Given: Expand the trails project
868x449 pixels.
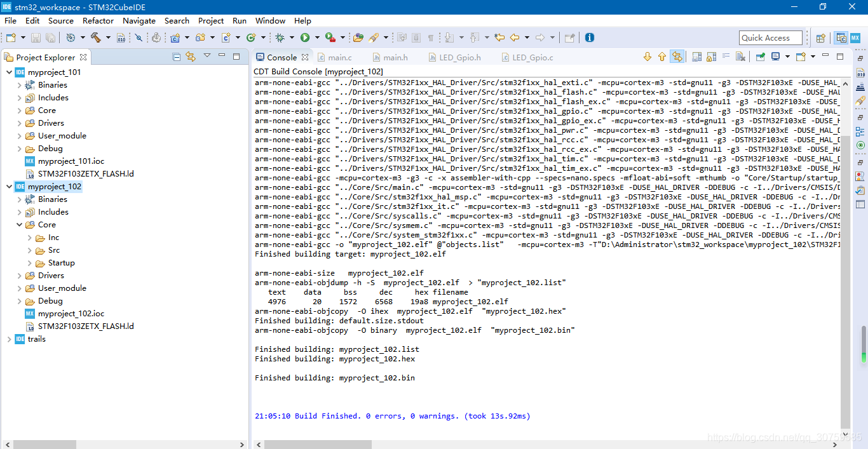Looking at the screenshot, I should coord(9,339).
